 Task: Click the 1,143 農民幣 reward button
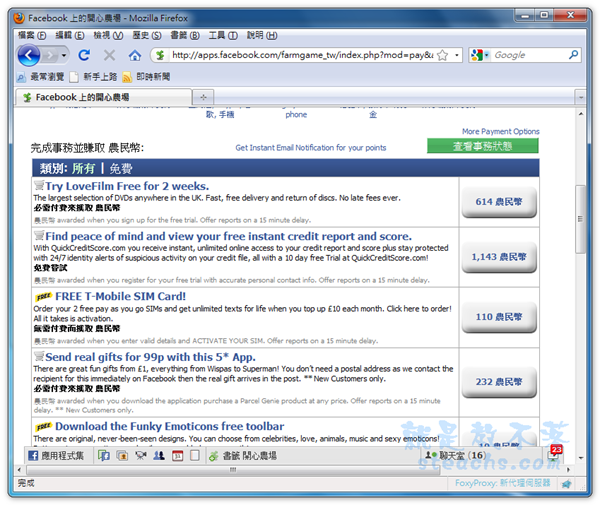499,257
